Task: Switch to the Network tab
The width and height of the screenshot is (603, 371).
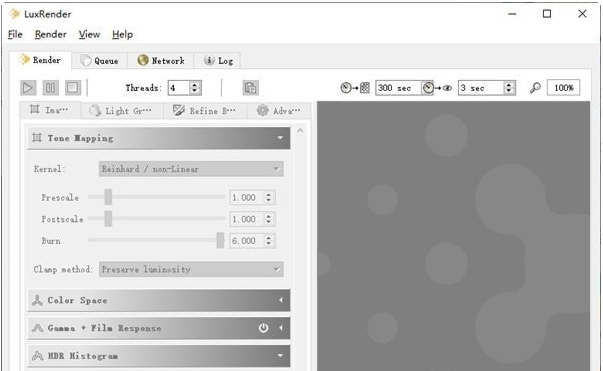Action: click(x=161, y=61)
